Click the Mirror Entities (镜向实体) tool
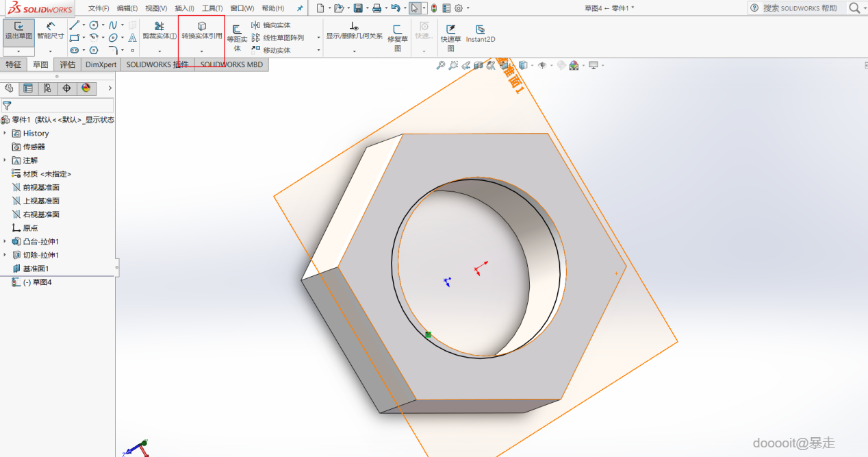 pos(271,25)
